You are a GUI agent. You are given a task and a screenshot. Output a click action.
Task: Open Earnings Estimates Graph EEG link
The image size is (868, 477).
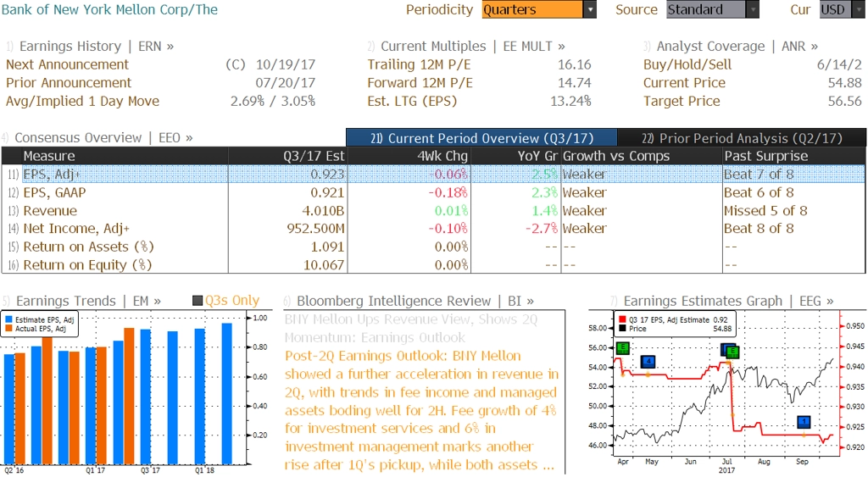coord(728,301)
